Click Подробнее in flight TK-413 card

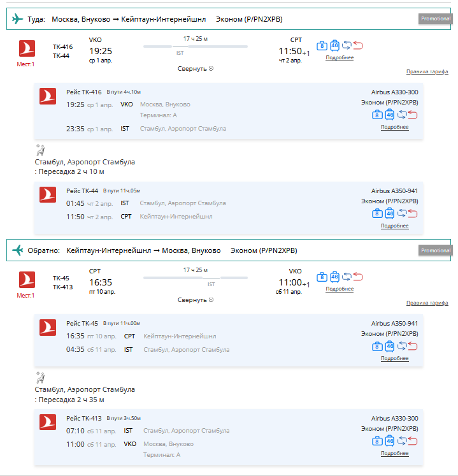(x=394, y=453)
